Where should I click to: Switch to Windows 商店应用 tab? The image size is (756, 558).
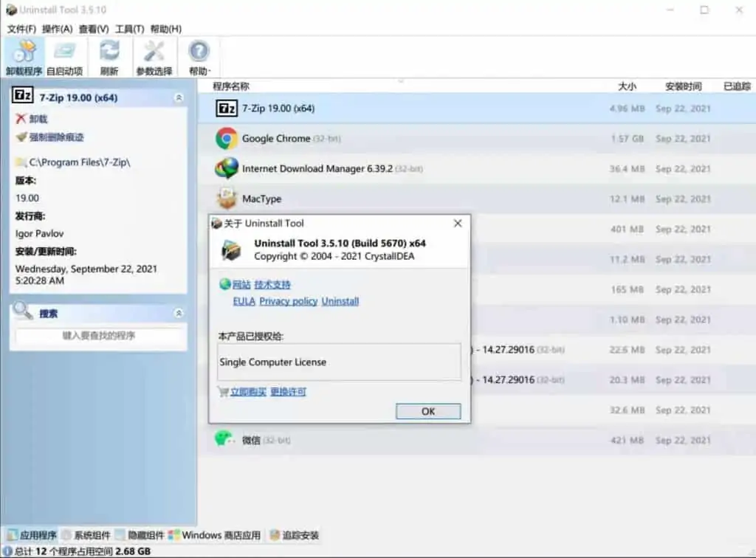point(215,535)
